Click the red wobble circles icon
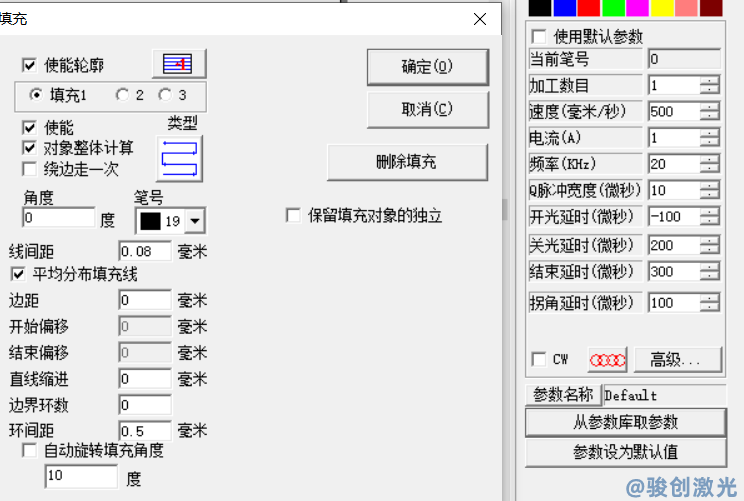Screen dimensions: 744x501 point(607,361)
